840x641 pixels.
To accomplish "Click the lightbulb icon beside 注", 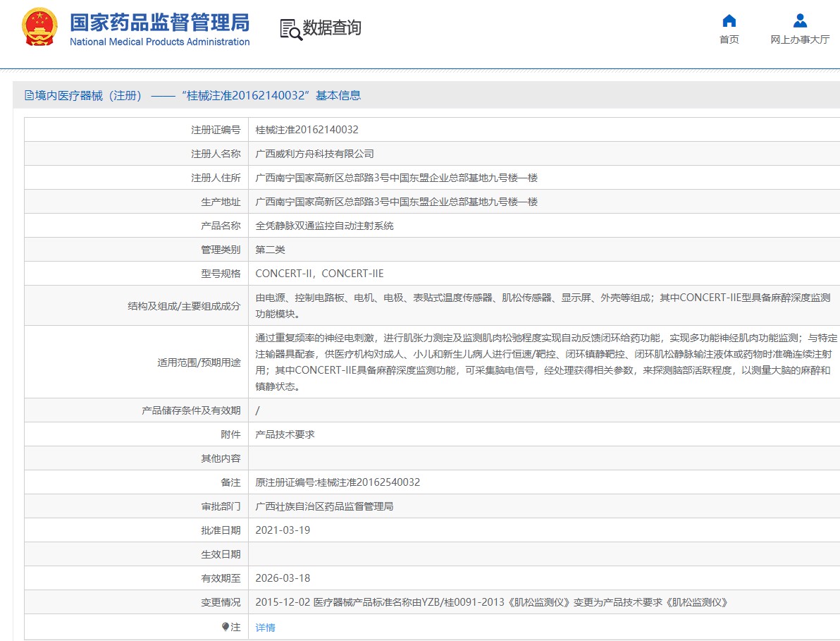I will (226, 626).
